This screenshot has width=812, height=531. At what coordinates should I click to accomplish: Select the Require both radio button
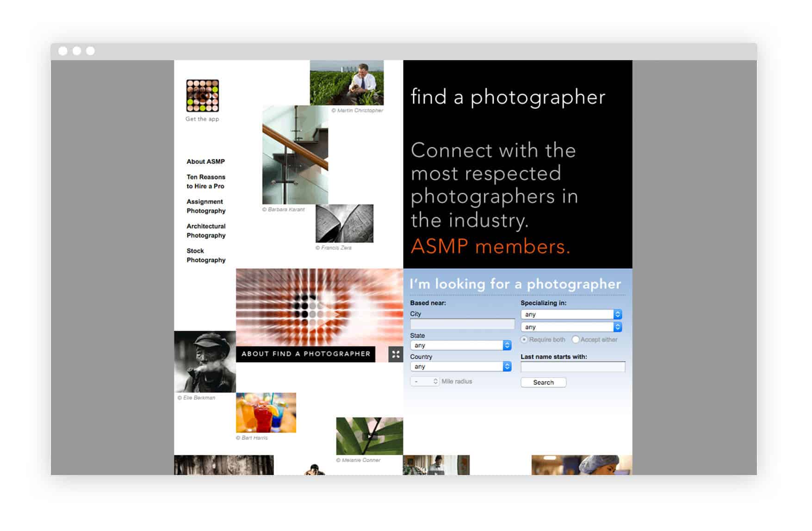[x=524, y=340]
